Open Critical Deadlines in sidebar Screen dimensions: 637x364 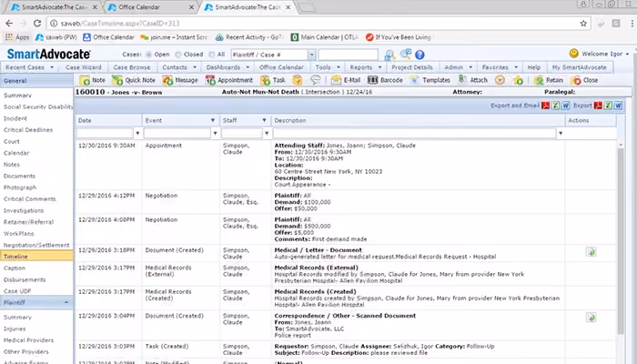[28, 130]
